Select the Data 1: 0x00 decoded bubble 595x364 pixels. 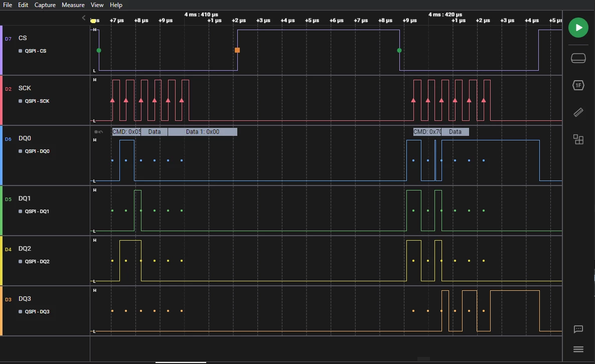pyautogui.click(x=203, y=132)
